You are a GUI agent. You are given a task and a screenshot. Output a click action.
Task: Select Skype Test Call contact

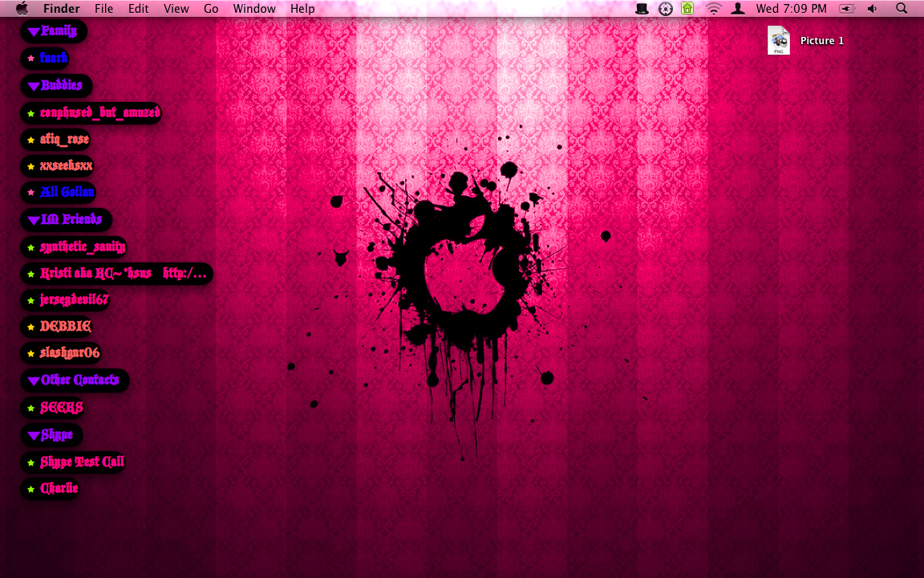click(74, 462)
